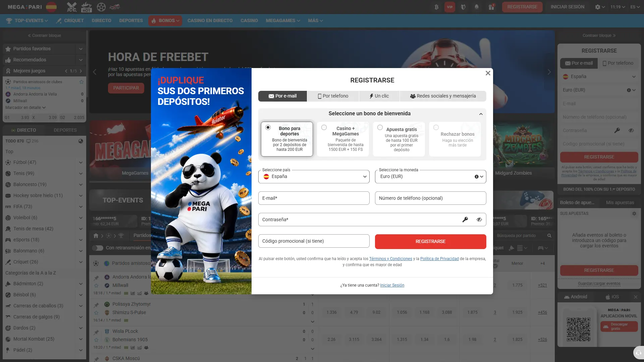
Task: Click the statistics icon for Wisla PLock match row
Action: click(133, 348)
